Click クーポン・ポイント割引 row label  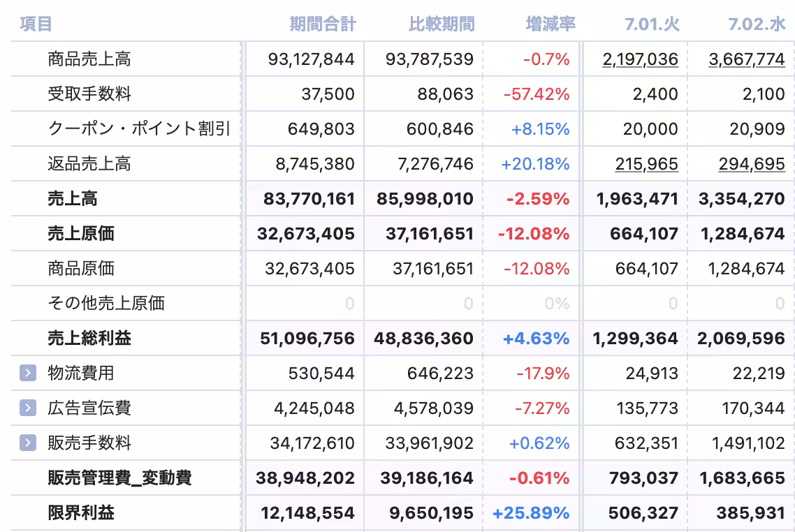tap(139, 129)
